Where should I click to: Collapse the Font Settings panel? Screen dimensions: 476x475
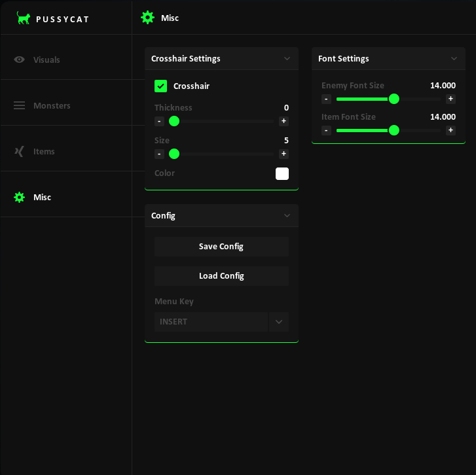(x=454, y=58)
